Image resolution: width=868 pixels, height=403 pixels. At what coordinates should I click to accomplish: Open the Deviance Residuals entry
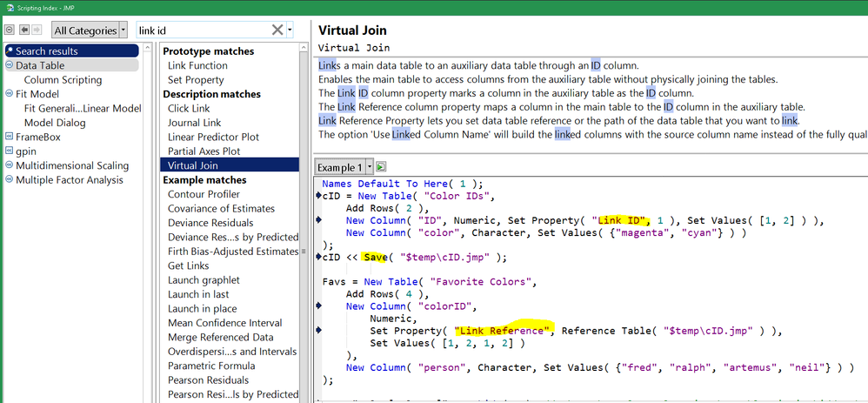pyautogui.click(x=210, y=223)
